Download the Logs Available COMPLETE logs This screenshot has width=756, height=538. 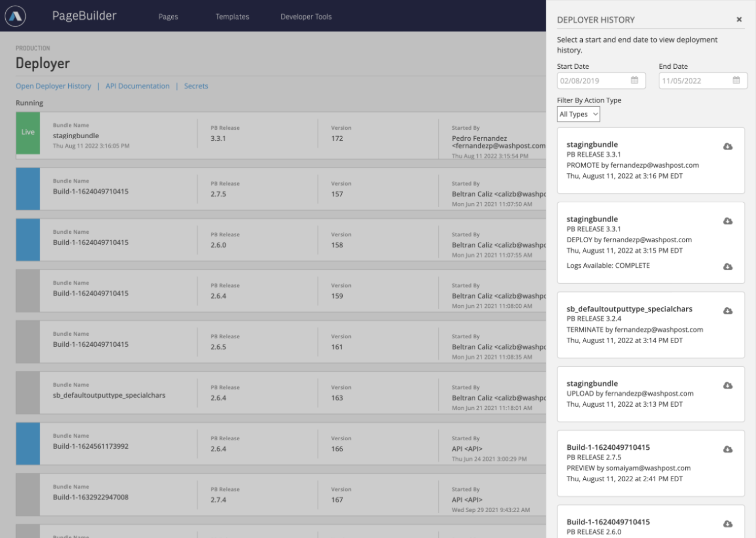tap(728, 267)
